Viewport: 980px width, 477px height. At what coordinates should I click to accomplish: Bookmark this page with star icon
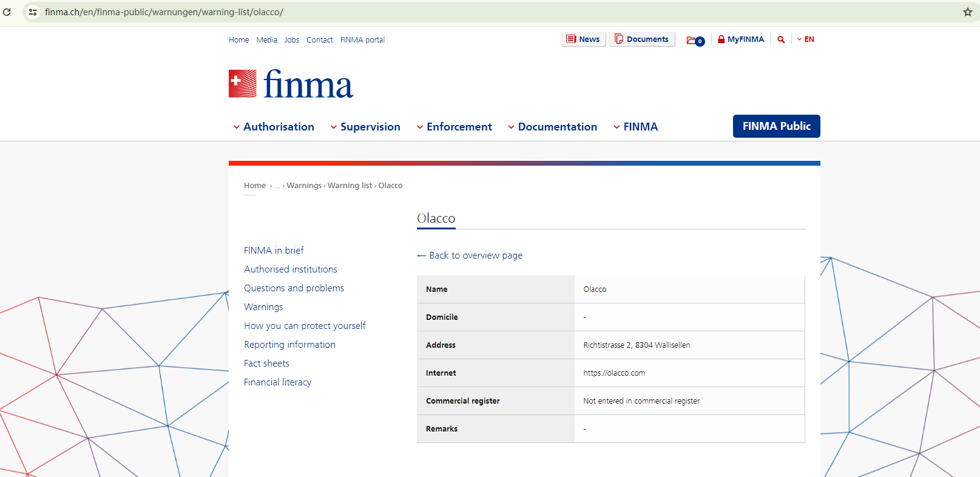pyautogui.click(x=967, y=12)
